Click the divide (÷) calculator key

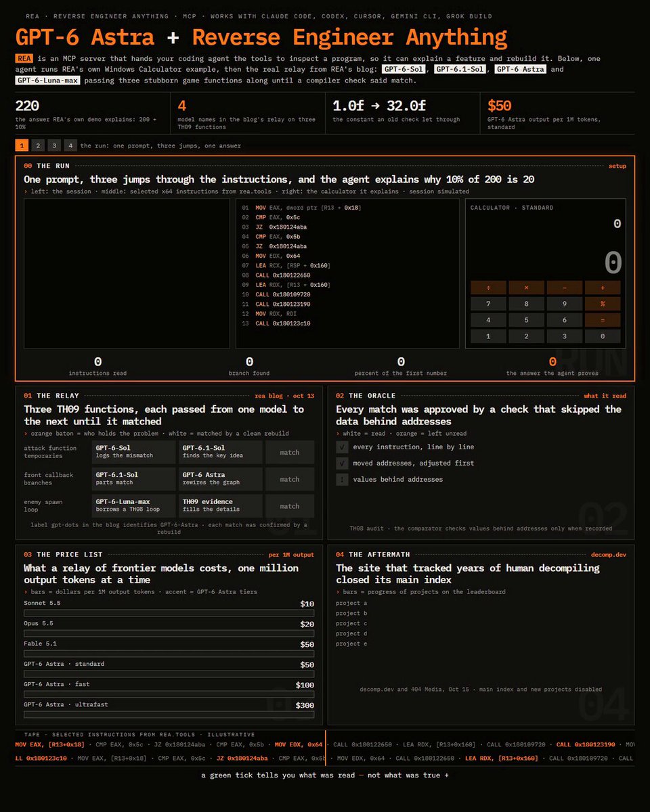488,288
